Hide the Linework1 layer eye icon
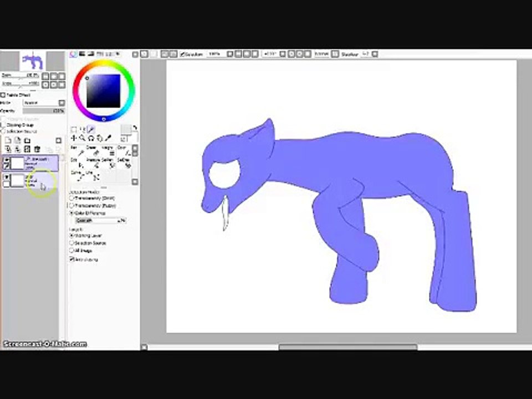The height and width of the screenshot is (399, 532). coord(6,160)
